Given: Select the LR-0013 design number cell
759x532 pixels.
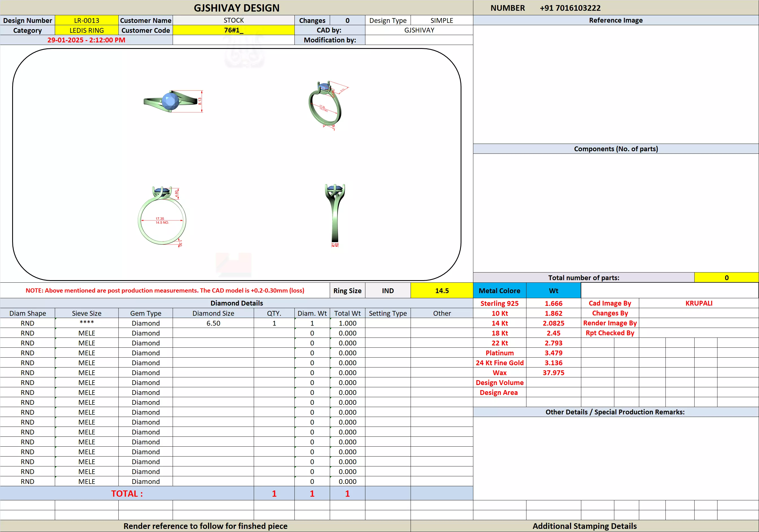Looking at the screenshot, I should [87, 21].
